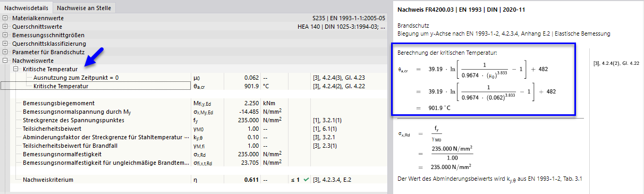
Task: Select the Ausnutzung zum Zeitpunkt = 0 row
Action: 195,78
